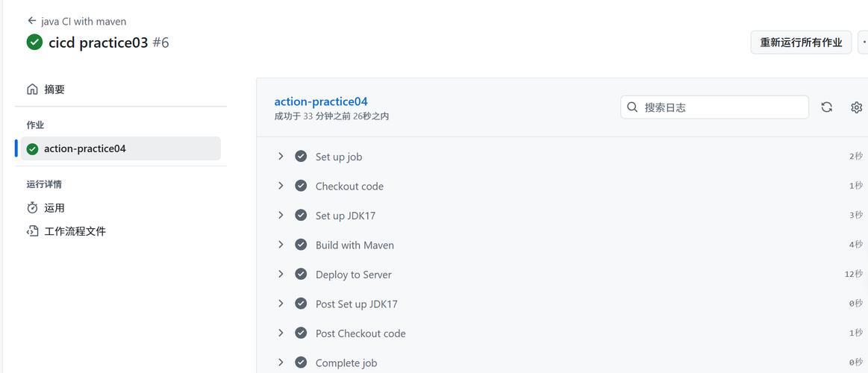
Task: Expand the Complete job step
Action: [281, 363]
